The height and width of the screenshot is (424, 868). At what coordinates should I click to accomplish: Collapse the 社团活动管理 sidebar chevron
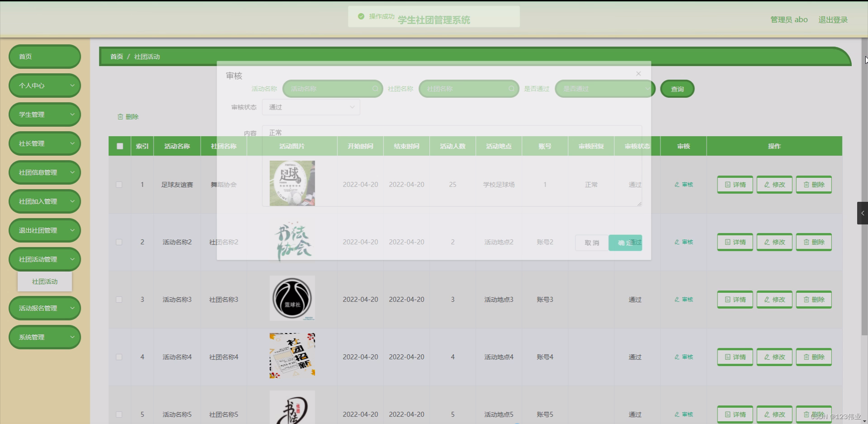[72, 259]
